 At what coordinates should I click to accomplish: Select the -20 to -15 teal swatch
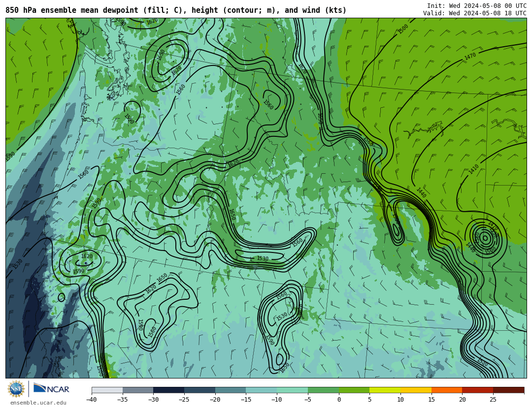(x=231, y=390)
